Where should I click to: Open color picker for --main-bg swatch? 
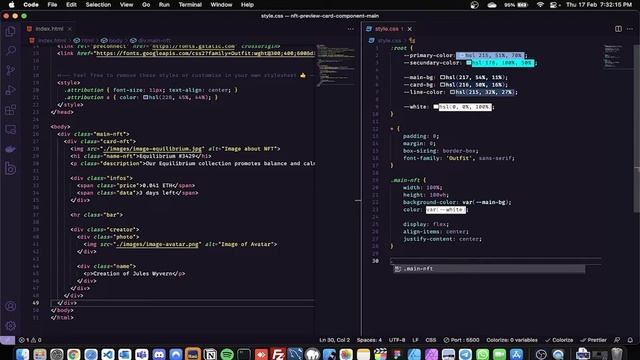442,77
